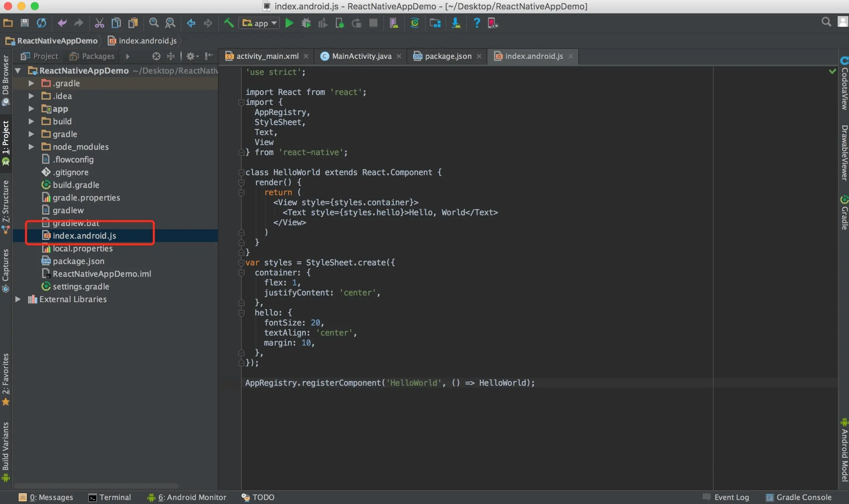The width and height of the screenshot is (849, 504).
Task: Click the Android Device Monitor icon
Action: pyautogui.click(x=493, y=23)
